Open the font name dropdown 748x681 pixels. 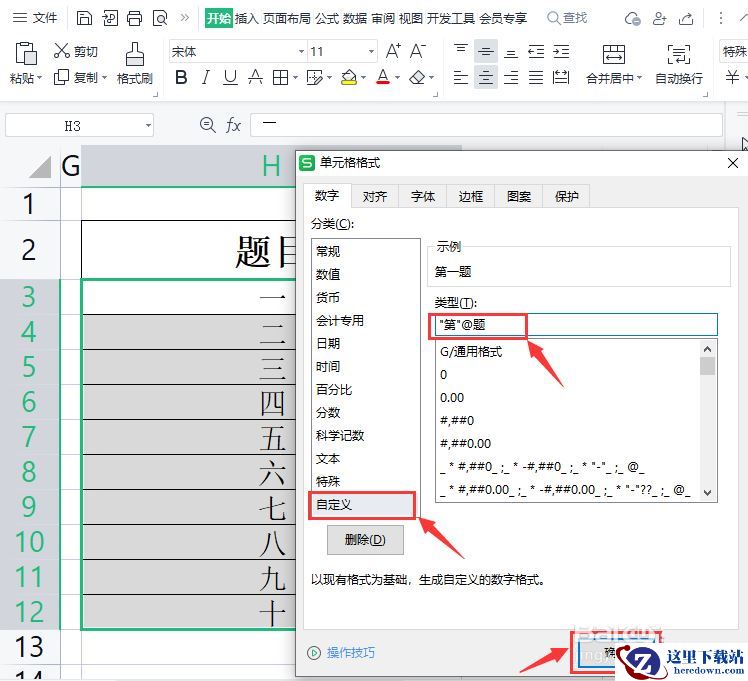[301, 52]
